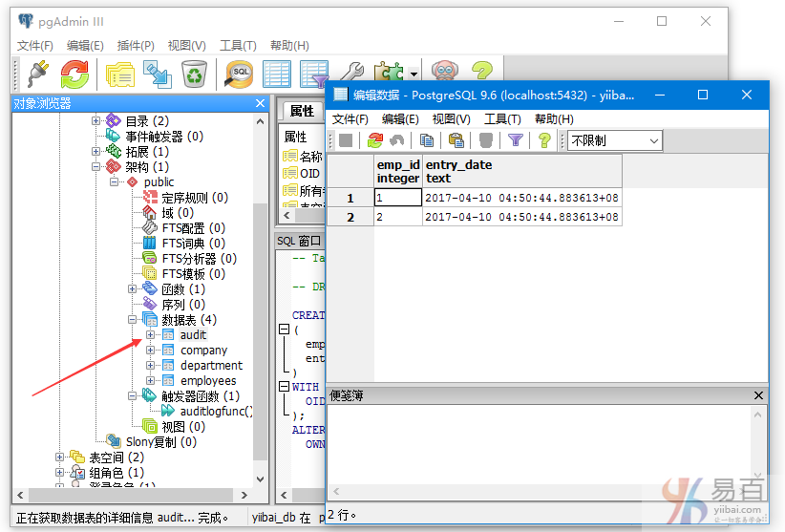Open the 插件(P) menu in pgAdmin
The width and height of the screenshot is (785, 532).
pos(135,45)
